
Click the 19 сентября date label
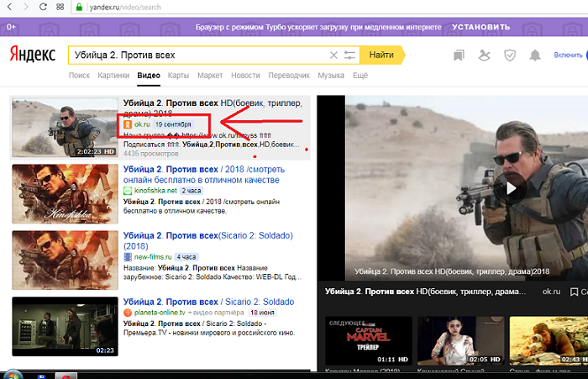tap(173, 124)
